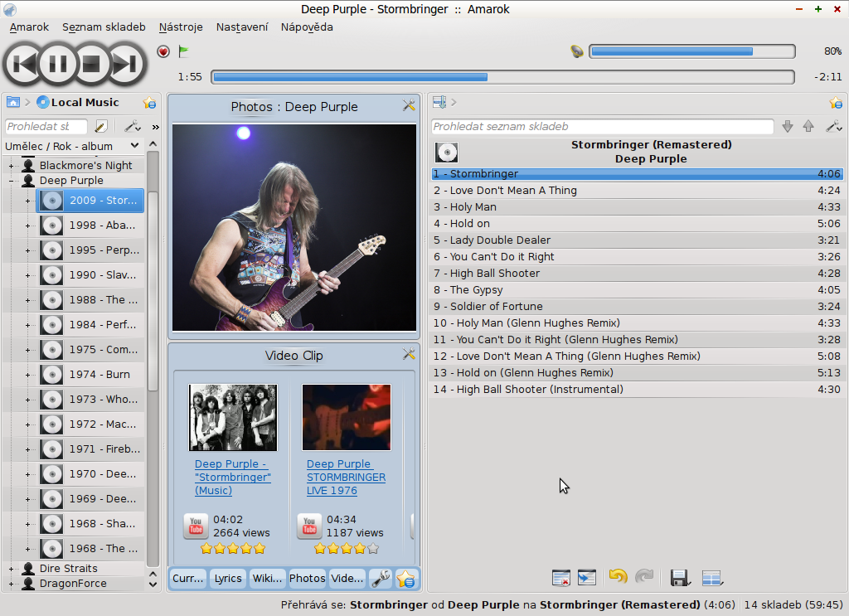This screenshot has width=849, height=616.
Task: Click YouTube icon beside 04:02
Action: 196,526
